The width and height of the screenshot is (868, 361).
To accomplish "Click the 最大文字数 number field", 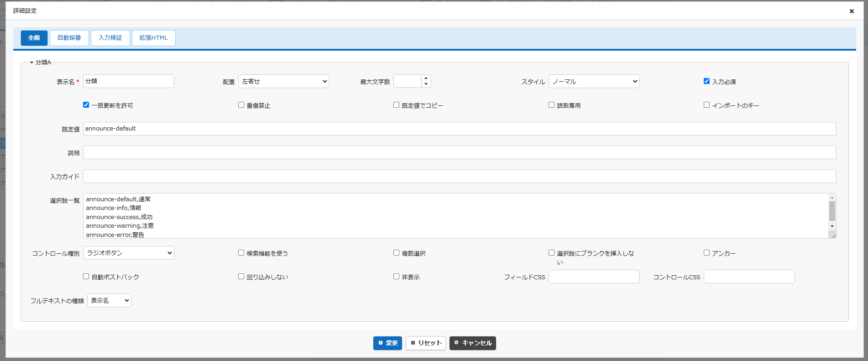I will point(408,81).
